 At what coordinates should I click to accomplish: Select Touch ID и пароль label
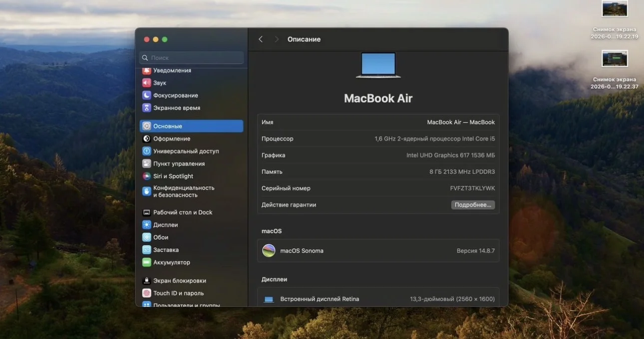[179, 293]
